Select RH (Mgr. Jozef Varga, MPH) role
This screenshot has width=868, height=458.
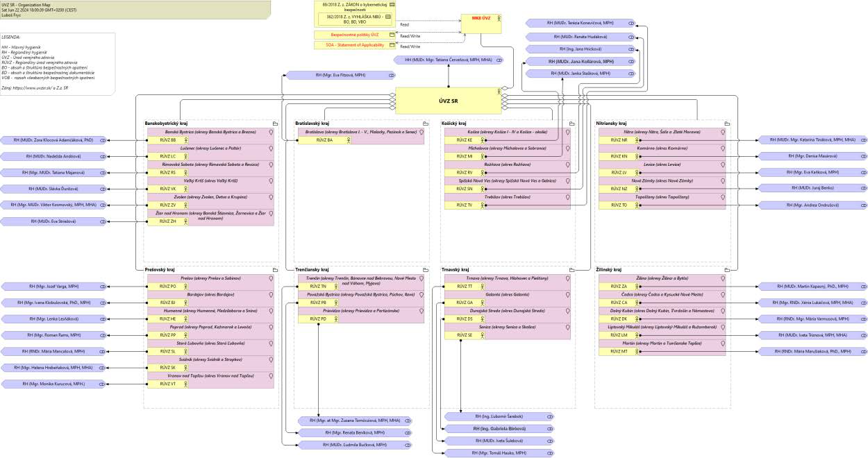pyautogui.click(x=53, y=286)
